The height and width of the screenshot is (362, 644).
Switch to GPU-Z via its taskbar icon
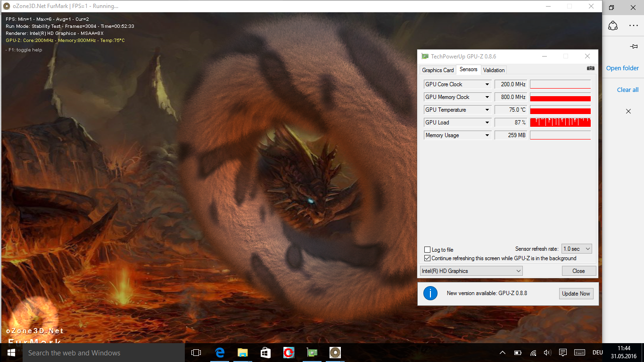click(x=312, y=353)
